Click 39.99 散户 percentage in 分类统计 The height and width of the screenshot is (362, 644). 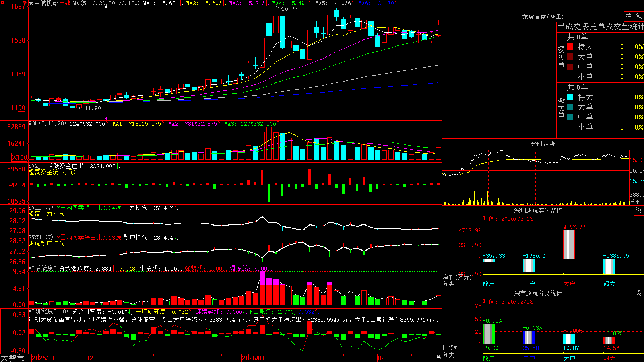[x=491, y=348]
